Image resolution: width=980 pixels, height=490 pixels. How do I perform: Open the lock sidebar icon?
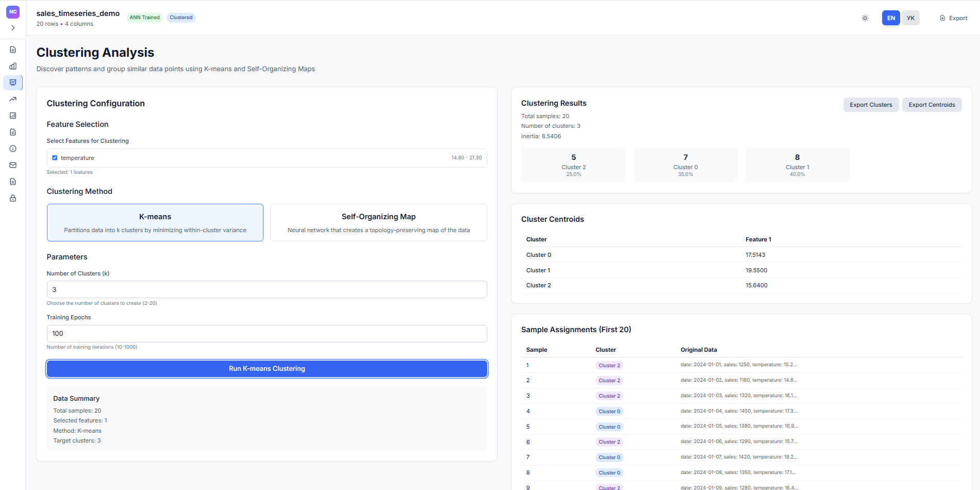(13, 198)
